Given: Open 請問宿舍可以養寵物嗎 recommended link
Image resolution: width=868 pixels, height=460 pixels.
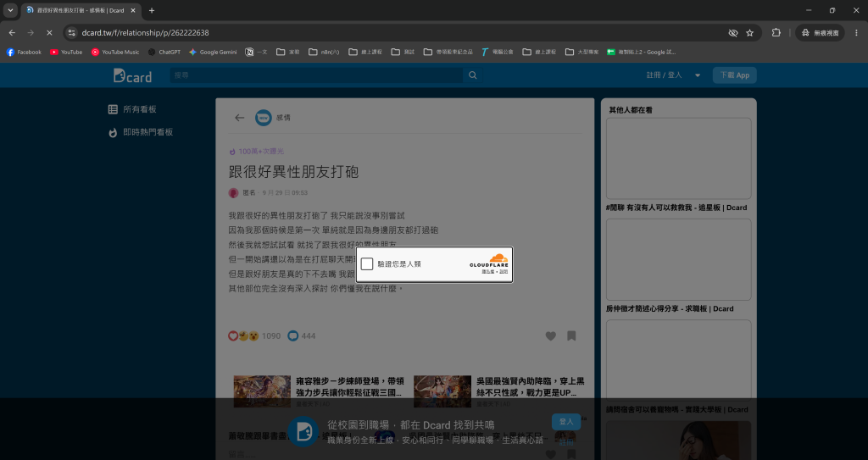Looking at the screenshot, I should (x=677, y=410).
